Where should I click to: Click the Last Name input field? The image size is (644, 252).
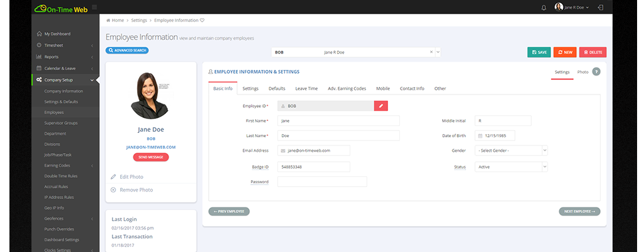tap(338, 135)
